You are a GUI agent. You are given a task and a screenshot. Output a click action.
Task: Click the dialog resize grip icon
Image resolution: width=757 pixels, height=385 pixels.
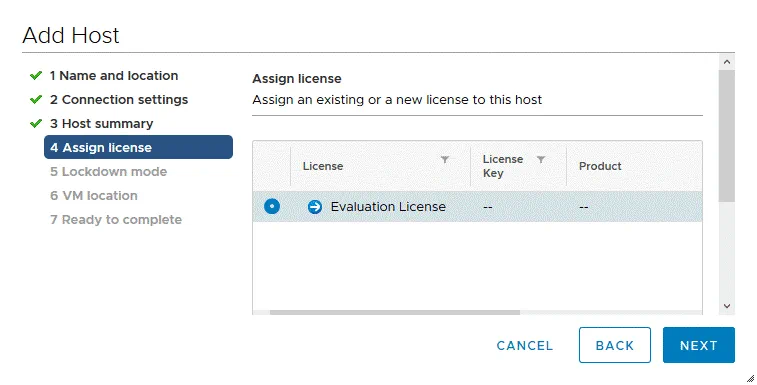[750, 378]
